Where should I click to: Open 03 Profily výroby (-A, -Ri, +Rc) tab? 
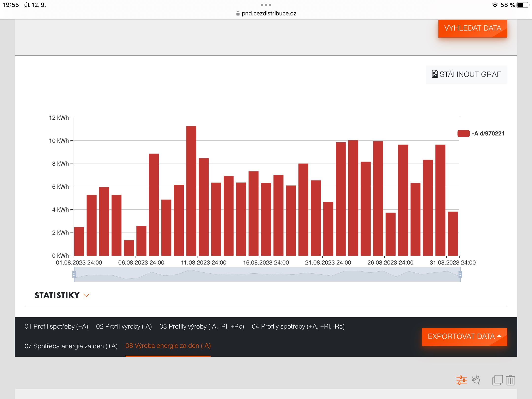[x=202, y=326]
